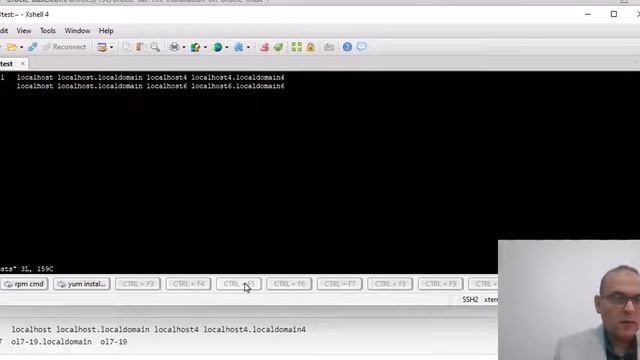Open the Color scheme dropdown arrow
The height and width of the screenshot is (360, 640).
point(205,47)
